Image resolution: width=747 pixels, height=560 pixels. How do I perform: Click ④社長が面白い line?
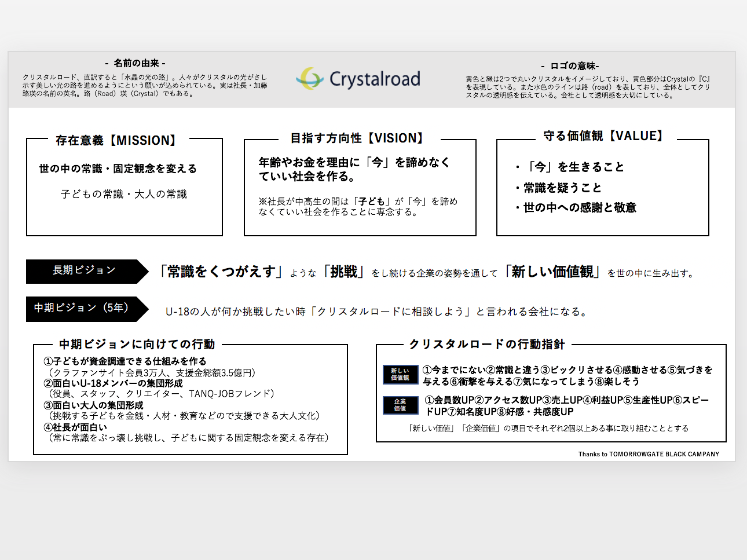(76, 427)
